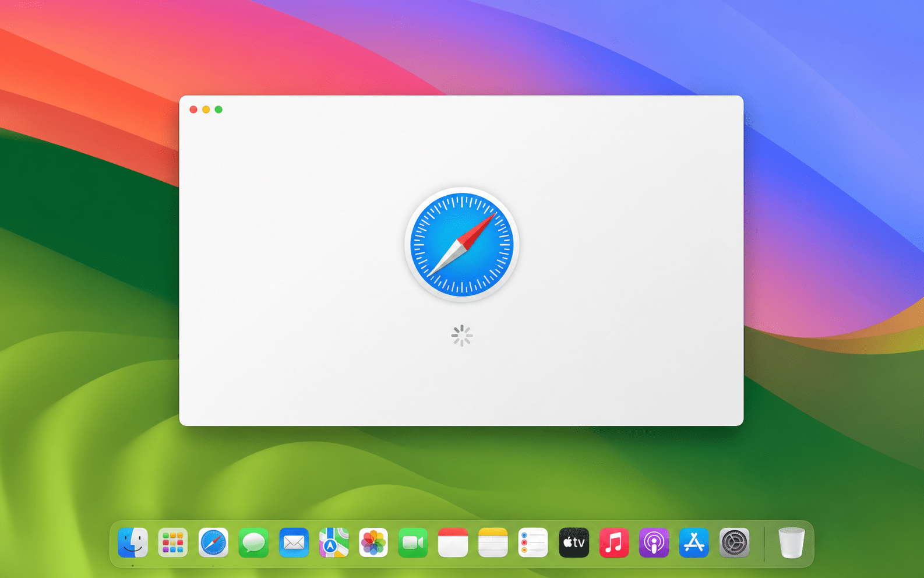Open the App Store in dock
The height and width of the screenshot is (578, 924).
(694, 543)
